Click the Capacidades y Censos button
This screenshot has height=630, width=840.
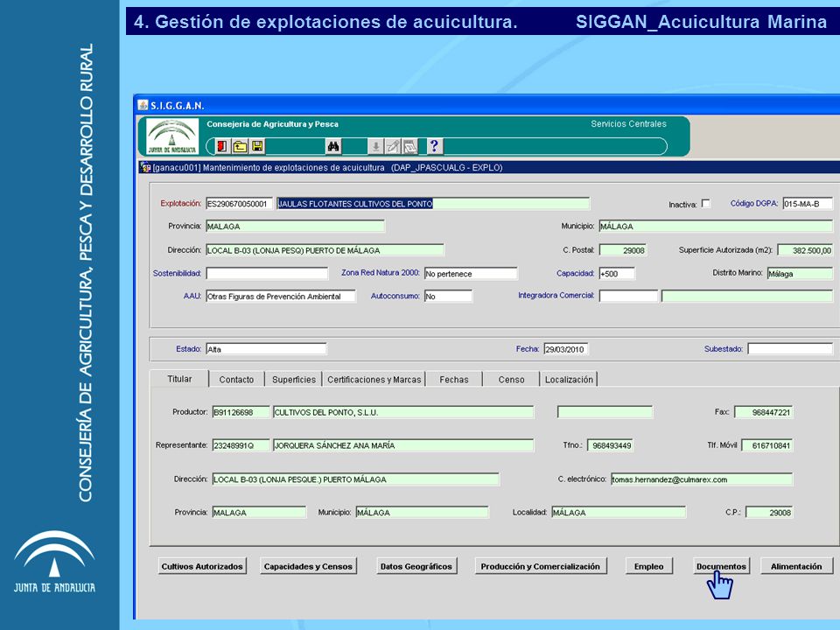308,566
